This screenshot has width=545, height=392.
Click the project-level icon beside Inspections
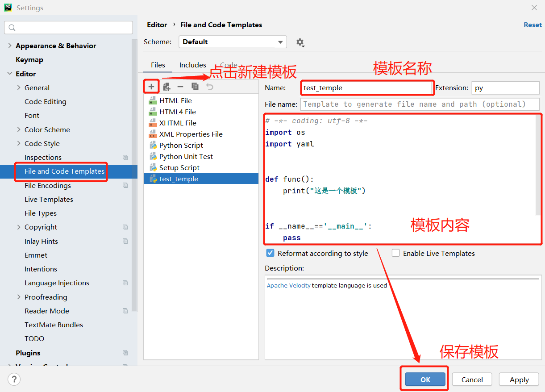125,158
